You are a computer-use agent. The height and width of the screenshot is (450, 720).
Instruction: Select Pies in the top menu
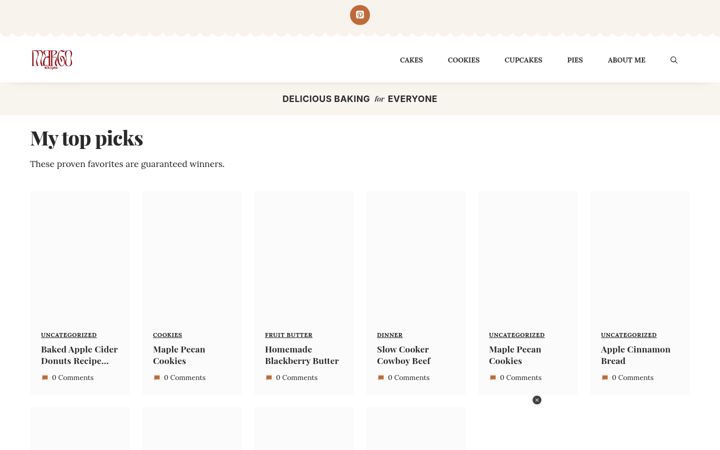(x=575, y=60)
